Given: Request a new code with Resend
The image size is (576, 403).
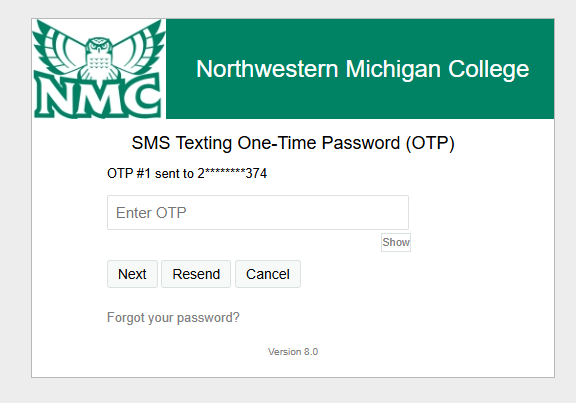Looking at the screenshot, I should coord(196,274).
